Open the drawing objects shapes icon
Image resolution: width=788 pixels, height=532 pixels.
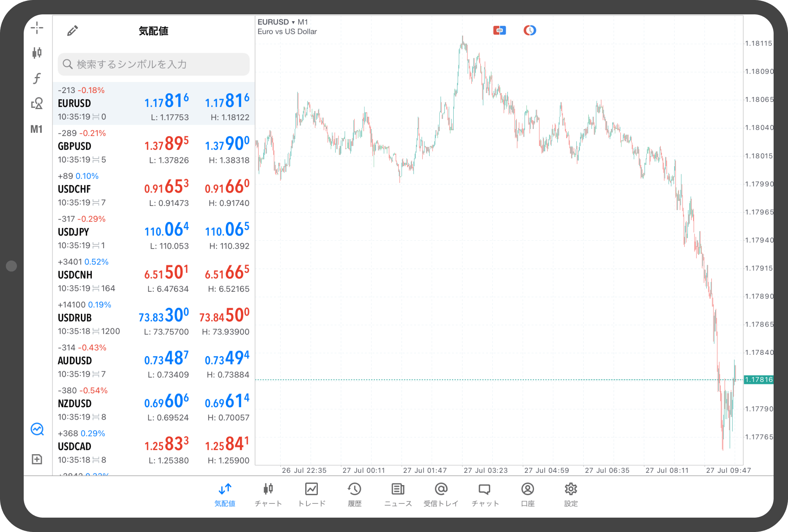37,104
